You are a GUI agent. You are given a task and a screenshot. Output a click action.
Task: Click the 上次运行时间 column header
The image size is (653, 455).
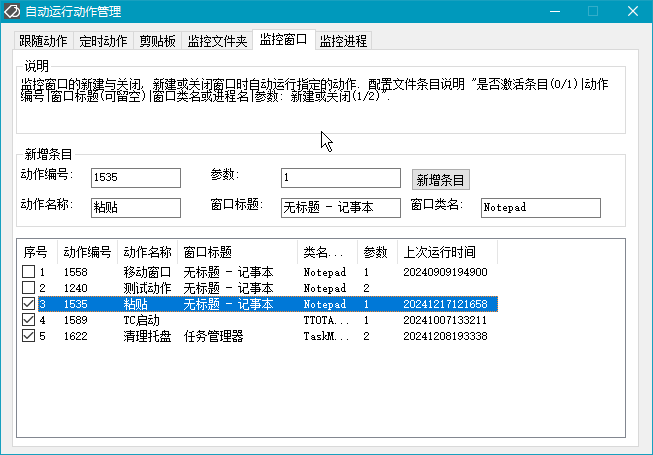tap(447, 252)
